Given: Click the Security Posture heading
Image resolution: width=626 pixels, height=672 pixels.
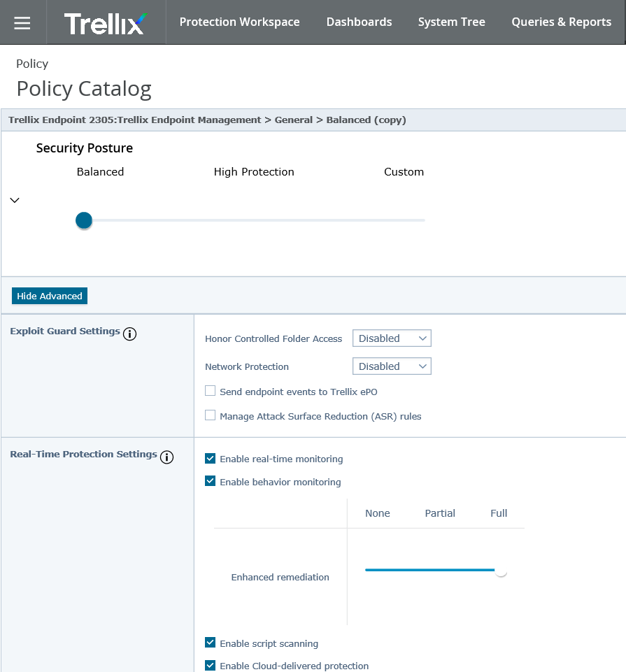Looking at the screenshot, I should [x=85, y=148].
